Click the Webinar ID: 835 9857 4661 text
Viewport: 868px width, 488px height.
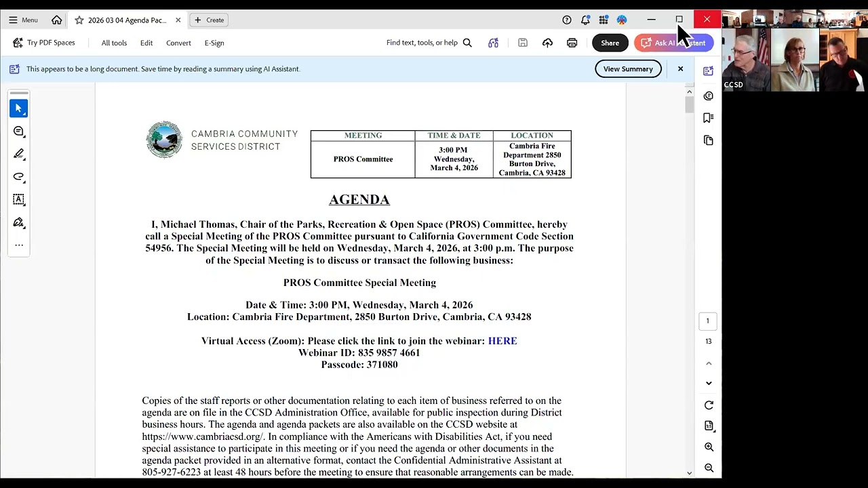[359, 352]
